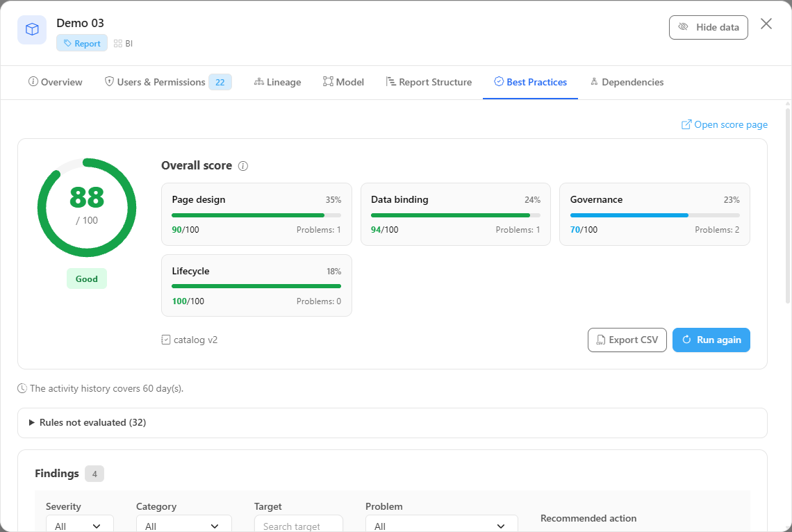Open the Lifecycle score card
Viewport: 792px width, 532px height.
(x=256, y=285)
